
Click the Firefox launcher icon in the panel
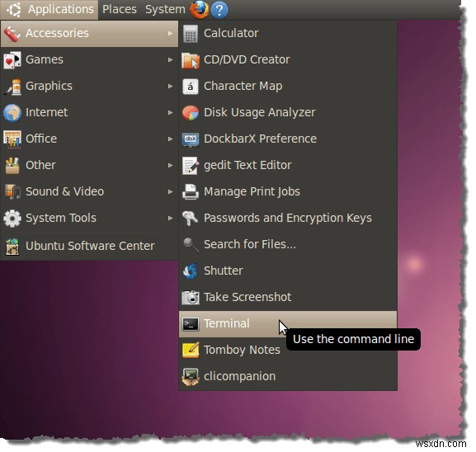[x=200, y=9]
